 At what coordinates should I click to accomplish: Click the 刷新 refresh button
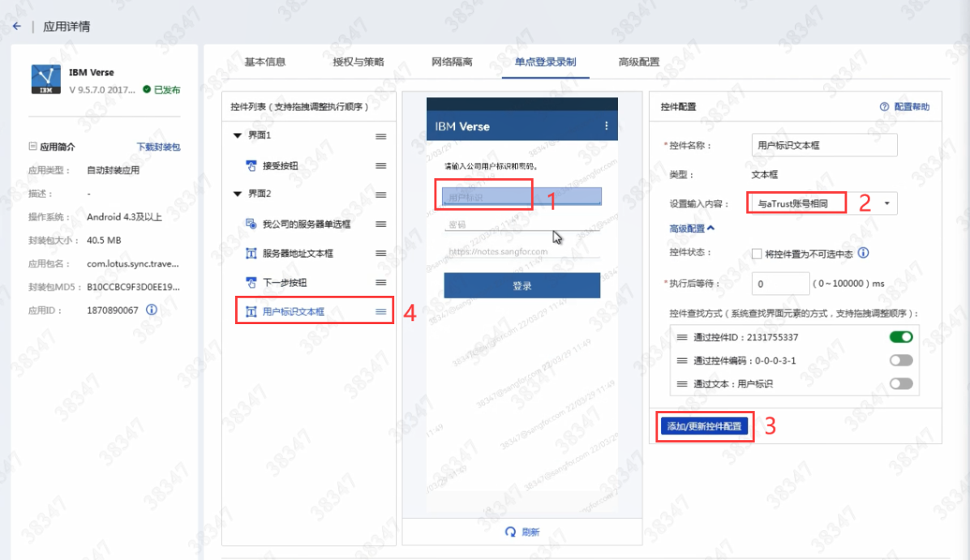(523, 532)
